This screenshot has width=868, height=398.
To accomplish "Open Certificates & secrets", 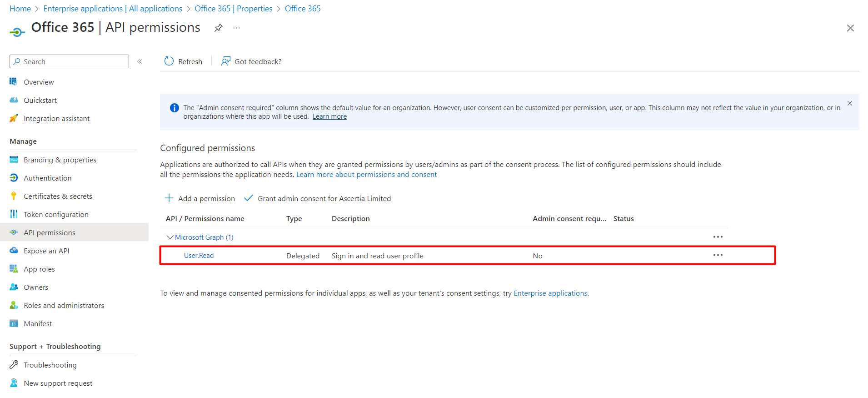I will (58, 196).
